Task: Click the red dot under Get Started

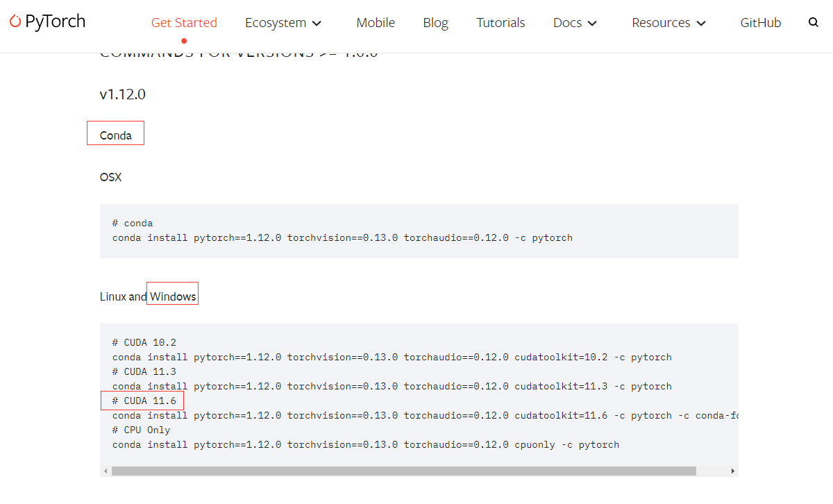Action: [184, 40]
